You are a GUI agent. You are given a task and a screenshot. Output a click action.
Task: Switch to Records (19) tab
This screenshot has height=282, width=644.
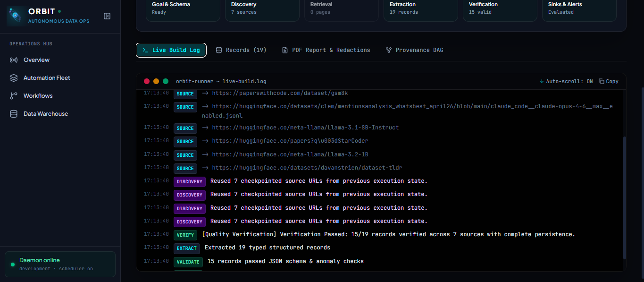pyautogui.click(x=241, y=50)
